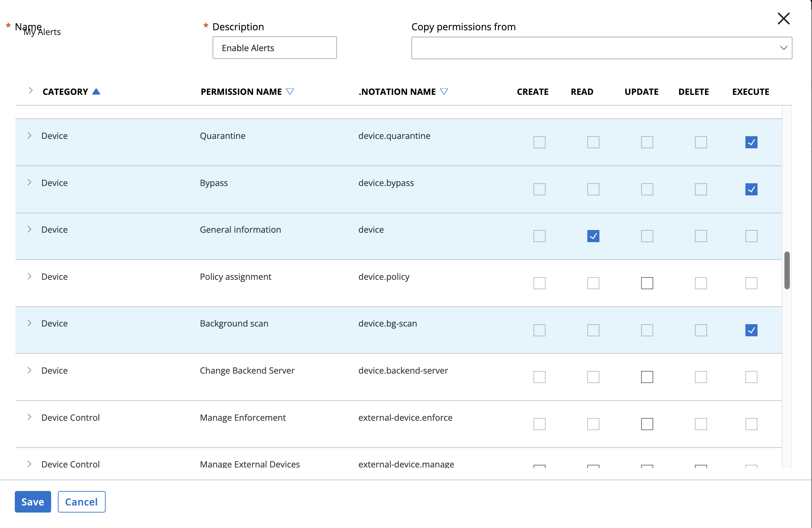Expand the Device Bypass permission row
This screenshot has height=528, width=812.
(x=30, y=182)
